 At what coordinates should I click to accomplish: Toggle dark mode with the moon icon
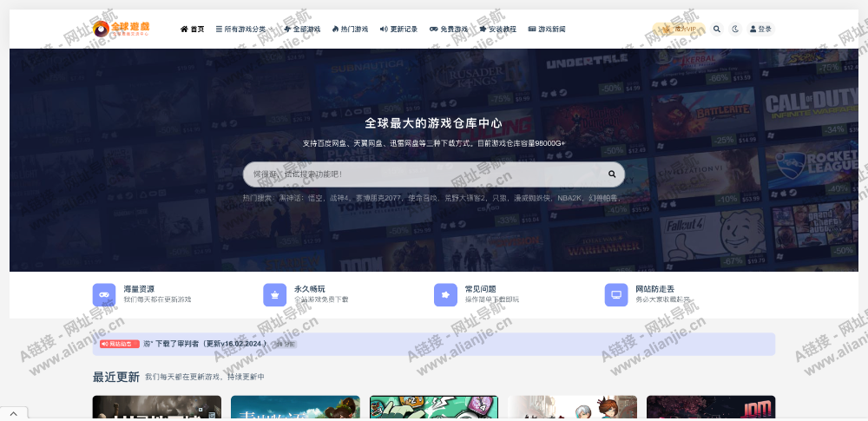[735, 29]
